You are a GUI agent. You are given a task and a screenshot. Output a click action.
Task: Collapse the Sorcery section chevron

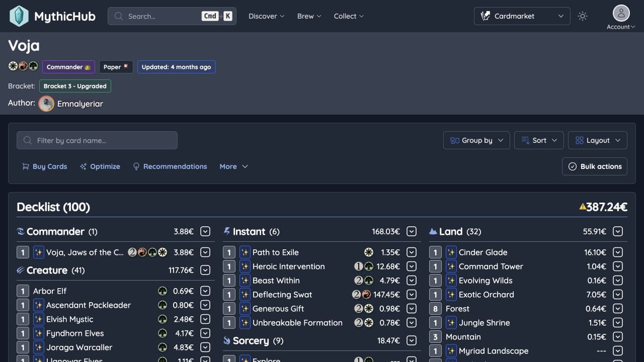tap(412, 341)
